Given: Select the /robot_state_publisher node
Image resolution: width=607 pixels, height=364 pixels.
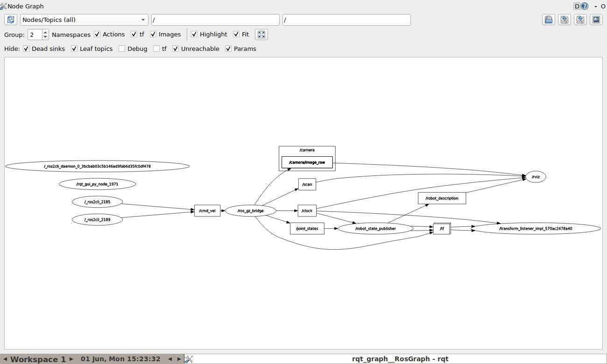Looking at the screenshot, I should pyautogui.click(x=375, y=229).
